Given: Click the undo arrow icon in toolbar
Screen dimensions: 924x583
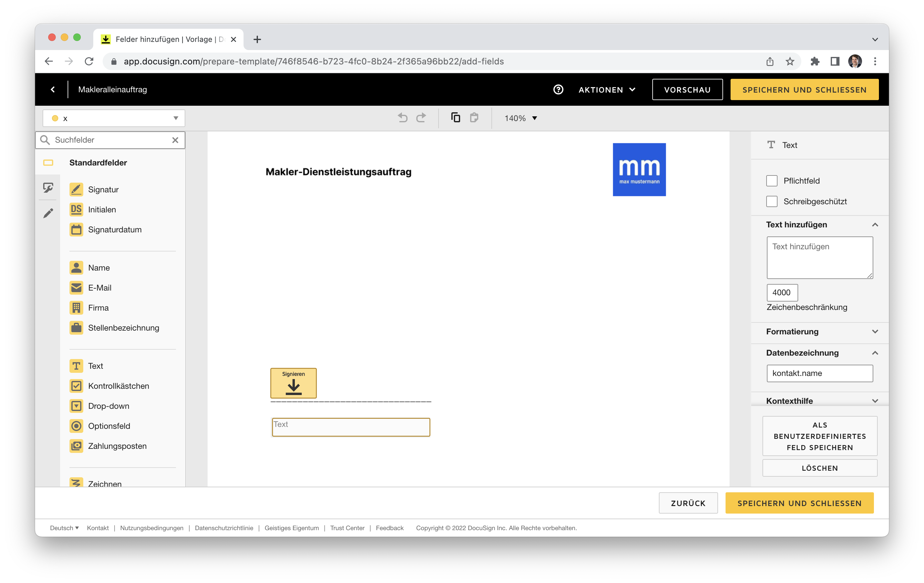Looking at the screenshot, I should pos(403,118).
